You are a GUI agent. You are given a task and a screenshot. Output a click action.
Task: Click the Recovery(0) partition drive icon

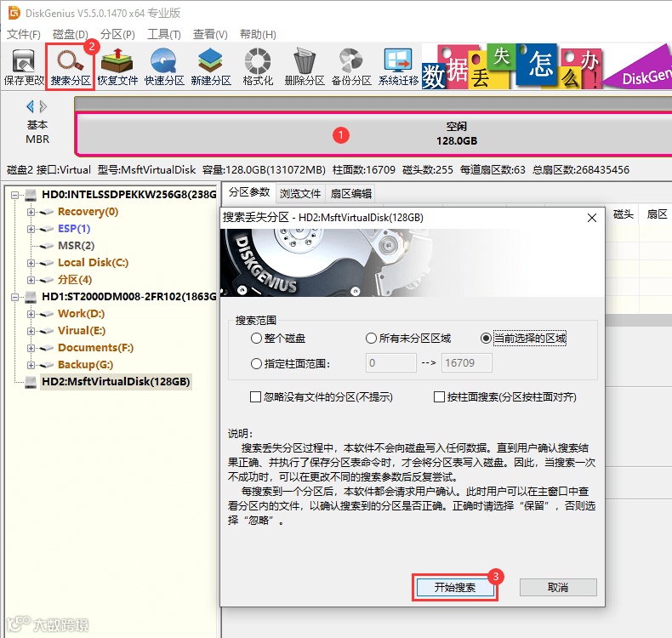click(x=46, y=212)
